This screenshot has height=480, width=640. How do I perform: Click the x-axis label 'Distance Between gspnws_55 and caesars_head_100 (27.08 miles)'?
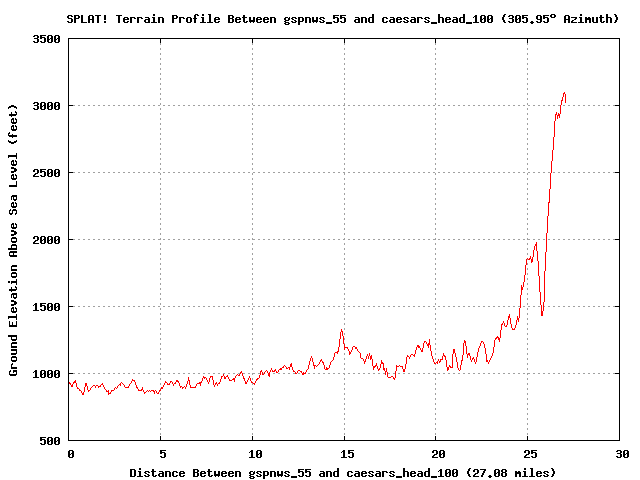(x=342, y=473)
